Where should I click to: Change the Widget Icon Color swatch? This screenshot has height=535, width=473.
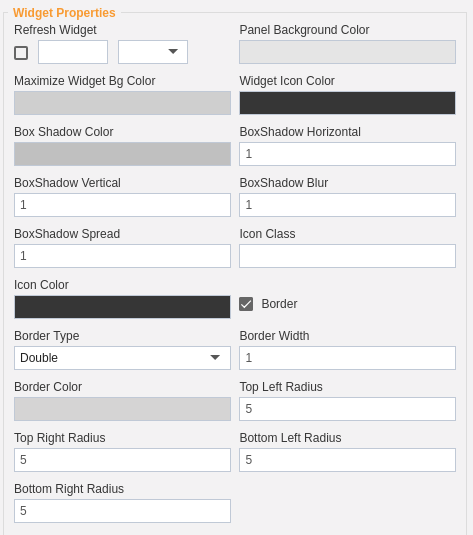347,103
